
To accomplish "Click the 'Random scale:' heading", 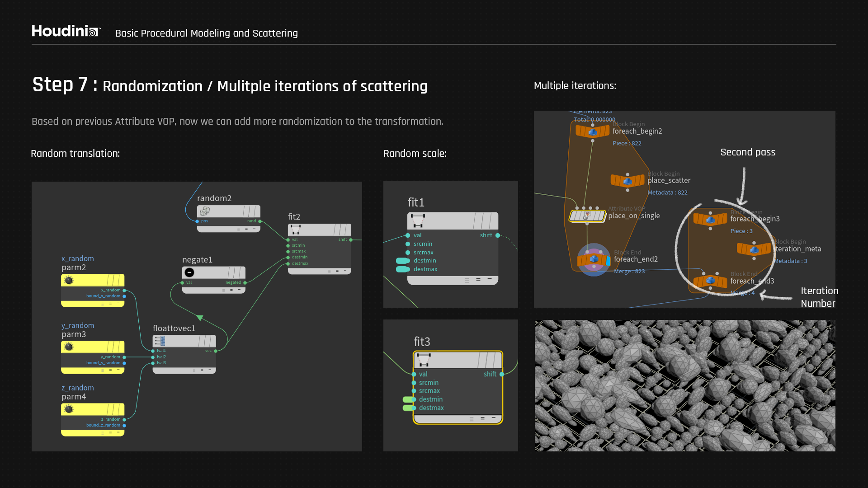I will [415, 154].
